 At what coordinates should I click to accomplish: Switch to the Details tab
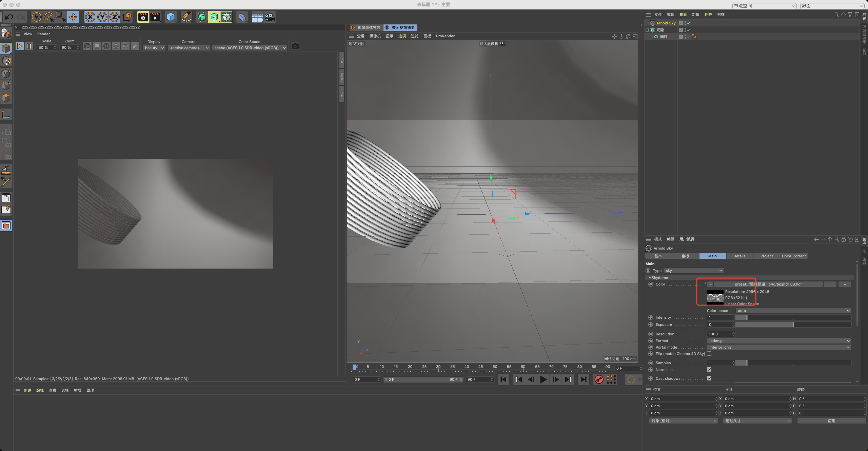click(739, 256)
